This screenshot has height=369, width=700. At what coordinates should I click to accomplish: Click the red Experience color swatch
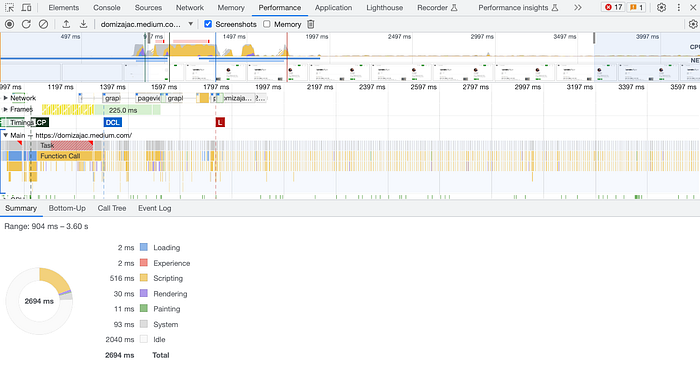pos(144,263)
